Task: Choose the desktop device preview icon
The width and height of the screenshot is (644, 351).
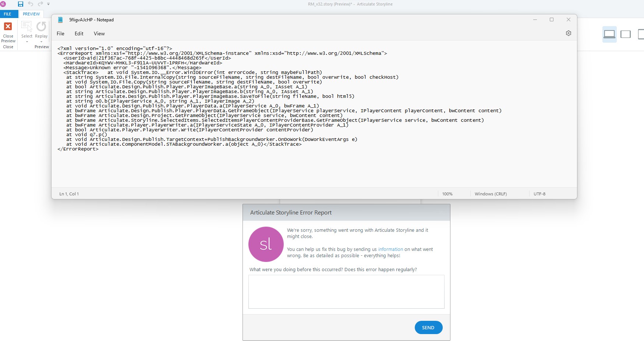Action: (609, 34)
